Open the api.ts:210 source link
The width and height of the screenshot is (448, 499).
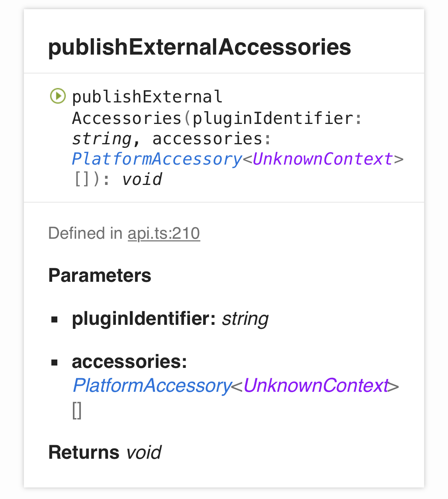point(164,233)
